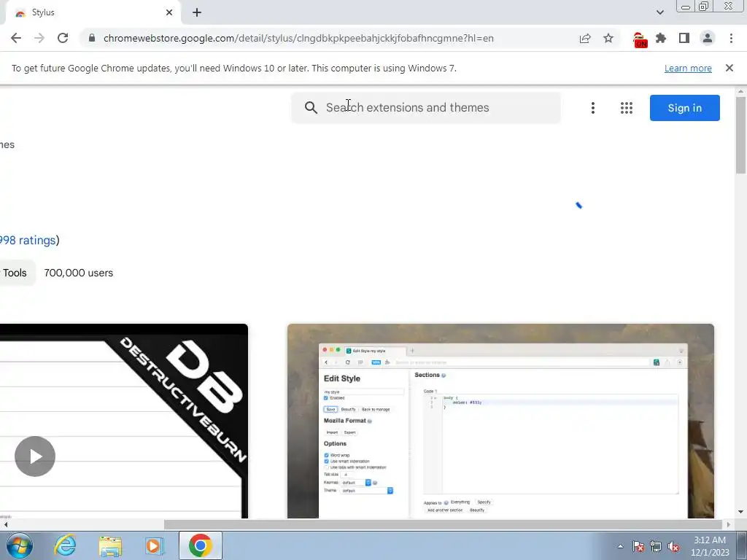Click the vertical scrollbar thumb

coord(740,136)
